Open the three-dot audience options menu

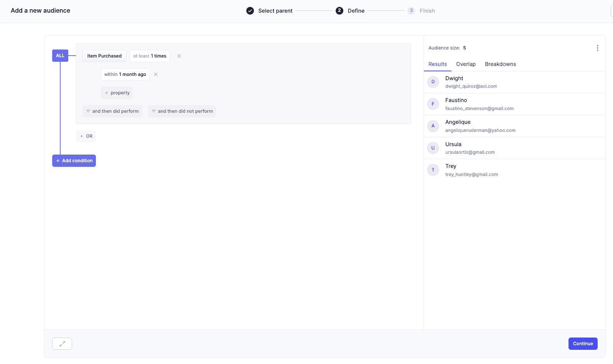[597, 48]
